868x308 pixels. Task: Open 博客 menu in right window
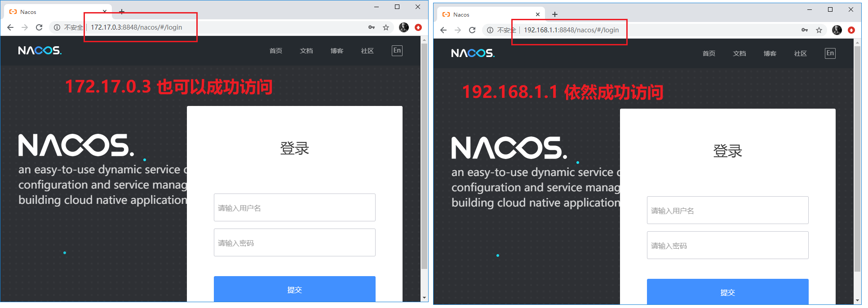pyautogui.click(x=770, y=53)
